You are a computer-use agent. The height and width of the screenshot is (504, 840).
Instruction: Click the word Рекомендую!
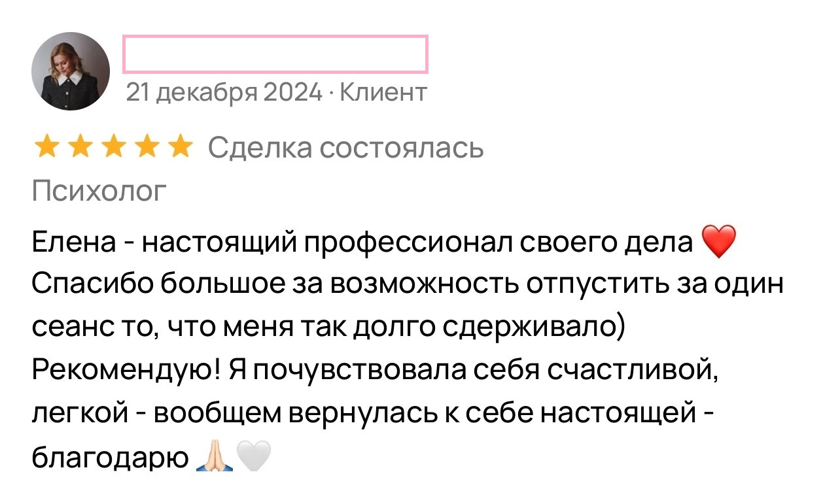click(125, 371)
